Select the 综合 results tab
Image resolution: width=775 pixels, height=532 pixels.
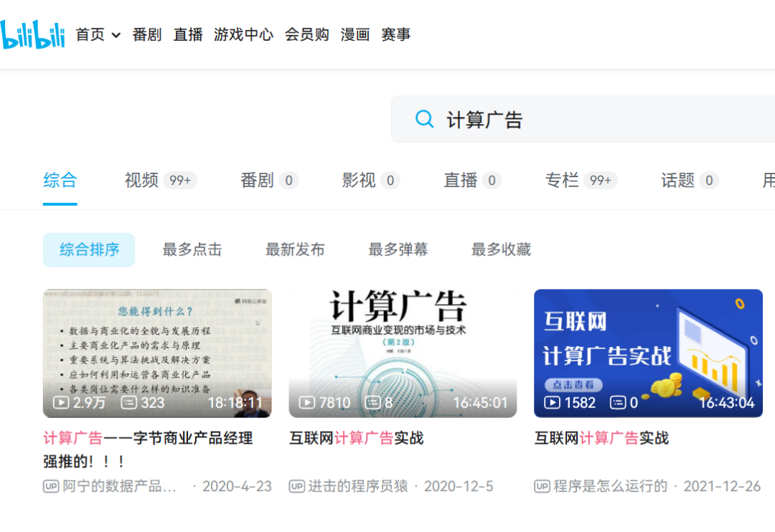(x=60, y=180)
